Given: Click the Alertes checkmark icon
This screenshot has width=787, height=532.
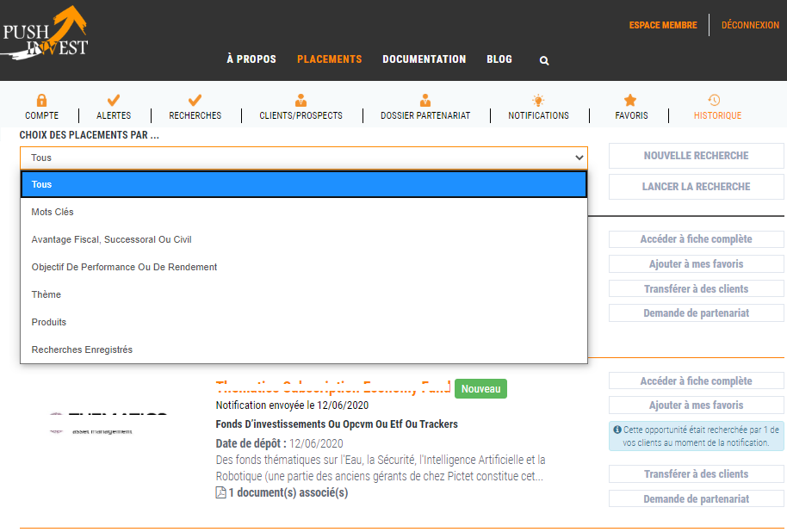Looking at the screenshot, I should (x=114, y=100).
